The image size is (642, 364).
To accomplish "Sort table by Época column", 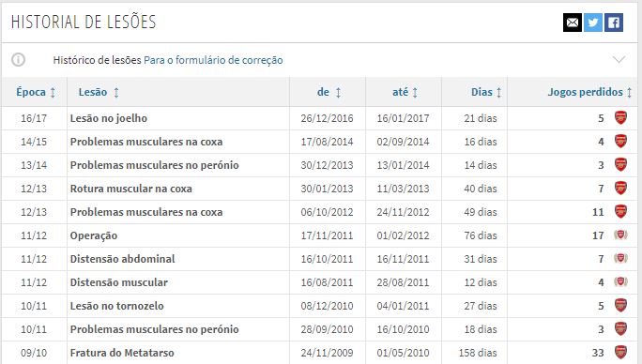I will click(x=36, y=92).
